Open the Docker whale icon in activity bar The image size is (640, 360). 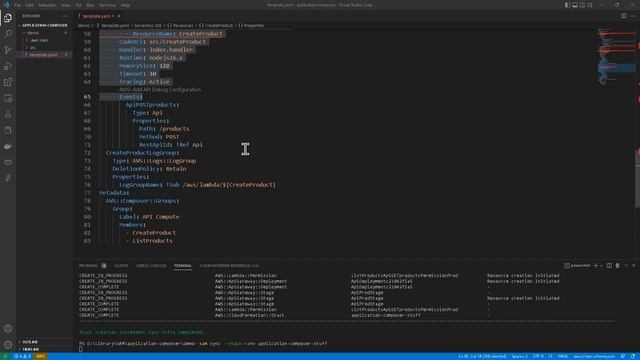[x=8, y=147]
